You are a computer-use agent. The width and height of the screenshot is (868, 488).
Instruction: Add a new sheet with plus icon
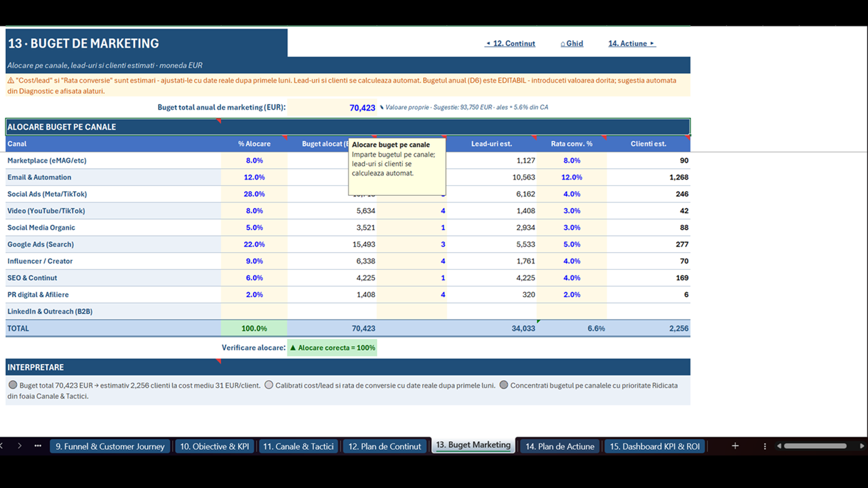(x=735, y=446)
